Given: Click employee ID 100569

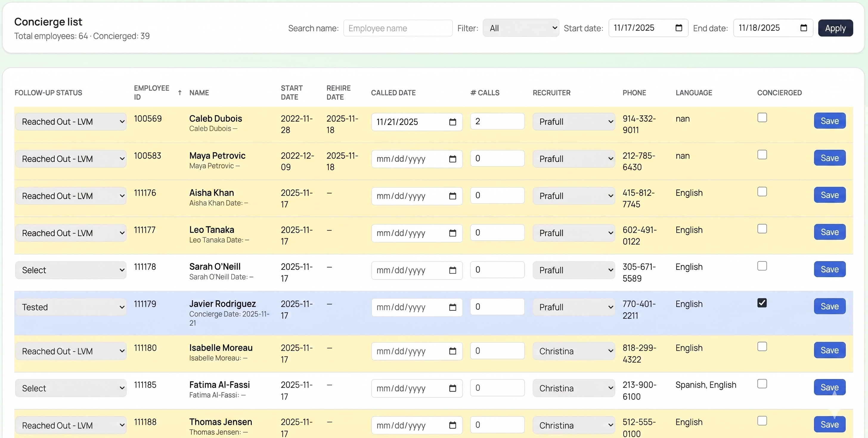Looking at the screenshot, I should (148, 119).
